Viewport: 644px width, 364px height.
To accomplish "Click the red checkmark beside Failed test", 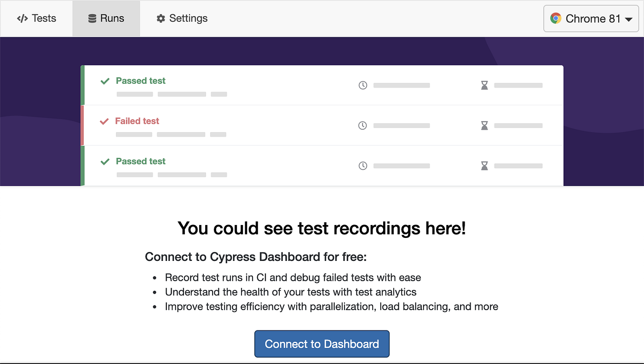I will (x=104, y=121).
